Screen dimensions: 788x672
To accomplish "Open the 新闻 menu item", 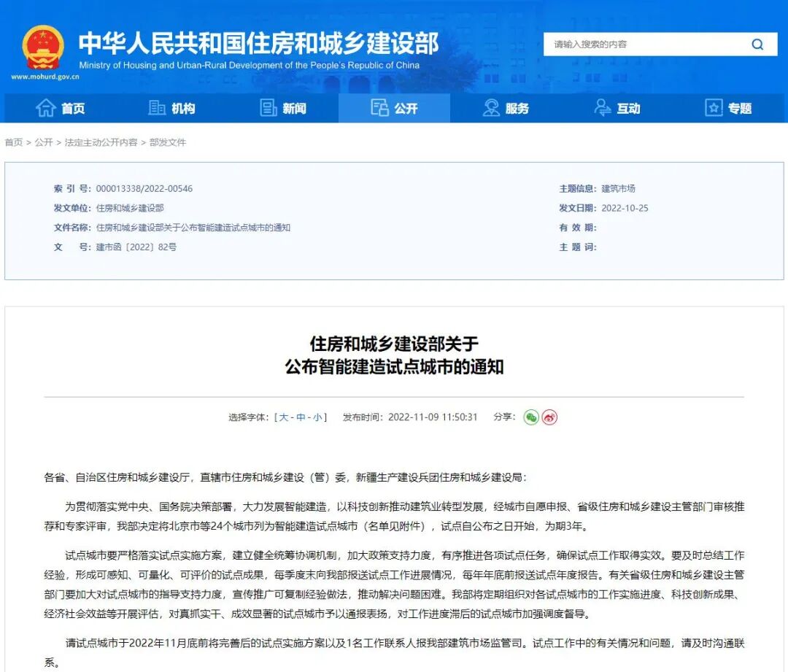I will 285,108.
